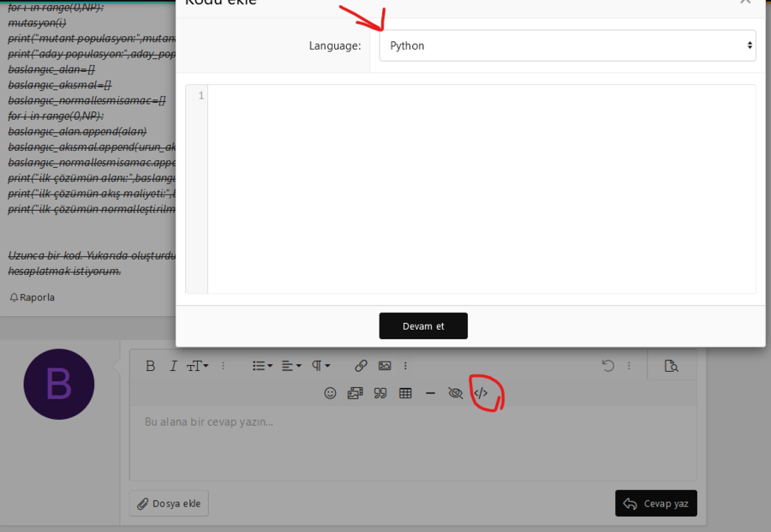Screen dimensions: 771x532
Task: Close the Kodu ekle dialog
Action: tap(745, 2)
